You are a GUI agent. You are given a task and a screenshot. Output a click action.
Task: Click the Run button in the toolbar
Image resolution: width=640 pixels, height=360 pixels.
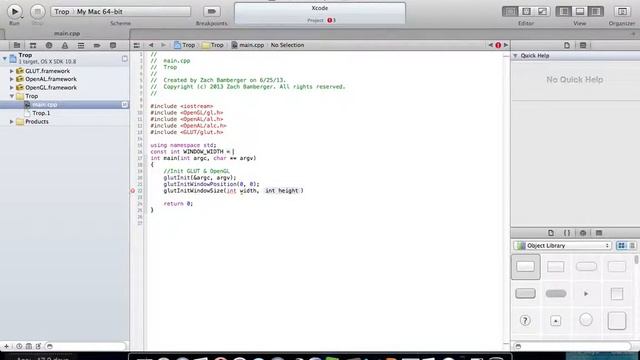(x=14, y=11)
